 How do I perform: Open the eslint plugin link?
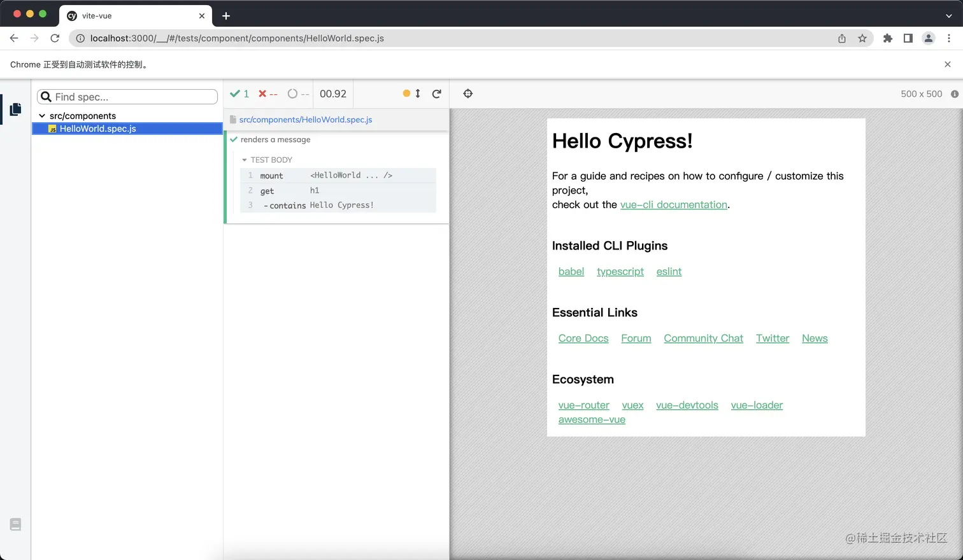click(x=669, y=271)
